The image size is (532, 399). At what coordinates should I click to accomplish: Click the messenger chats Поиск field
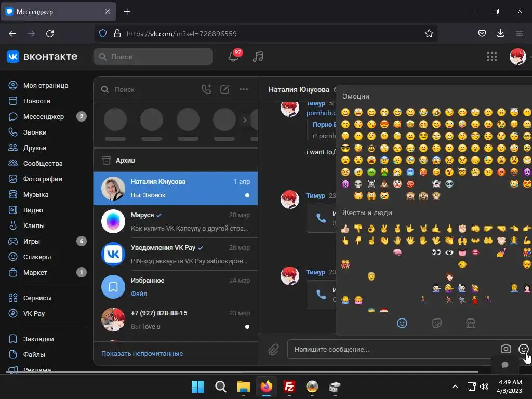[x=149, y=89]
